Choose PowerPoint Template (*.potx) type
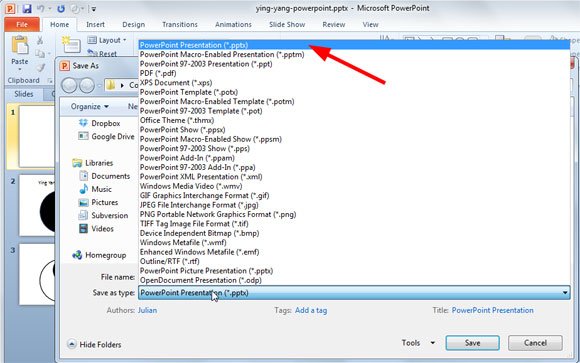 pyautogui.click(x=354, y=92)
